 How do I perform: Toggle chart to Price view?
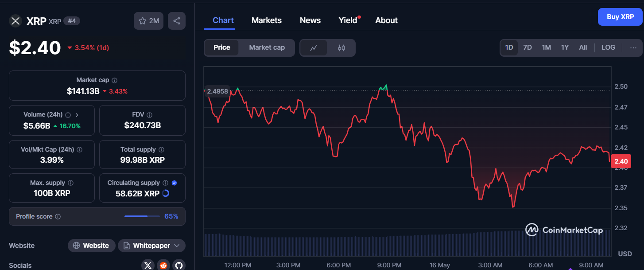tap(222, 47)
